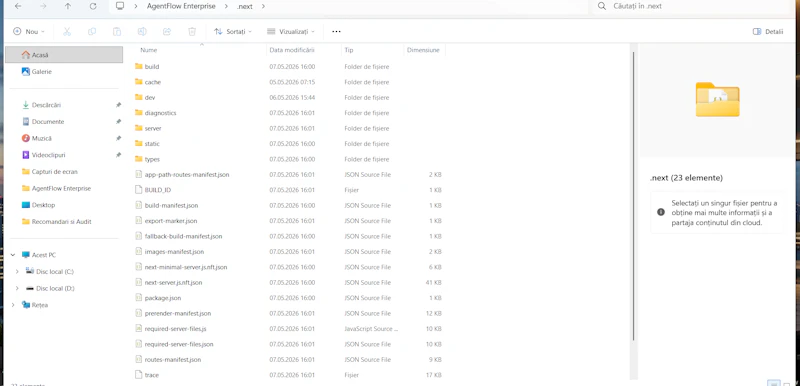Expand the Rețea network node

(13, 305)
